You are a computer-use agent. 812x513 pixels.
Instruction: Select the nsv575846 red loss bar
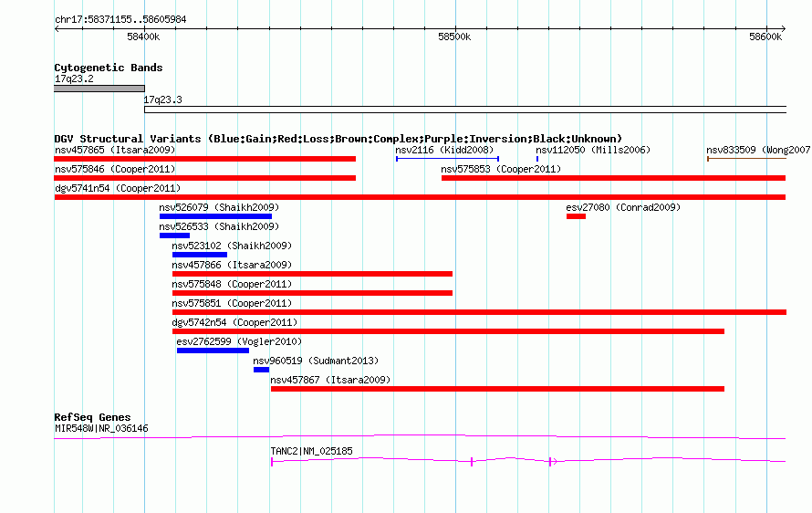coord(205,178)
